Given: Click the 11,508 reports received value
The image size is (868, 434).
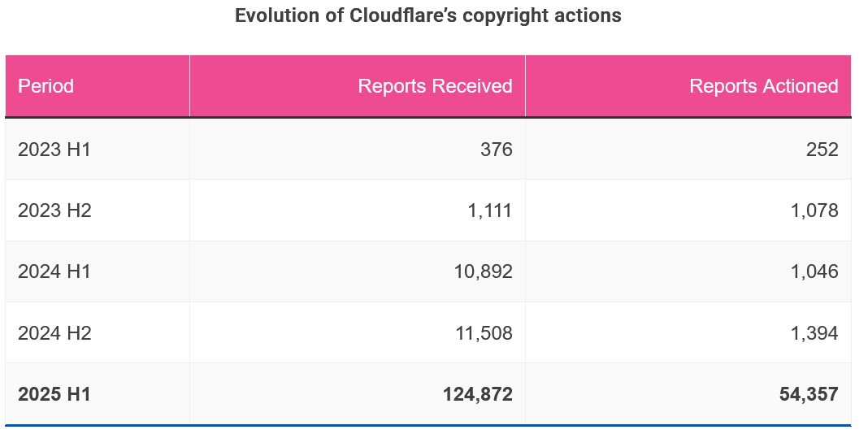Looking at the screenshot, I should 483,332.
